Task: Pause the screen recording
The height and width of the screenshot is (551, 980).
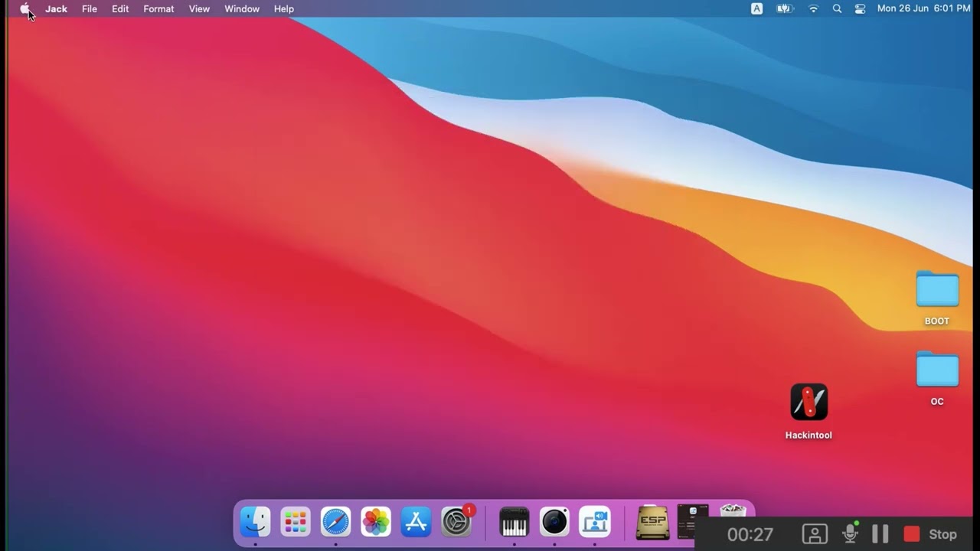Action: pyautogui.click(x=880, y=534)
